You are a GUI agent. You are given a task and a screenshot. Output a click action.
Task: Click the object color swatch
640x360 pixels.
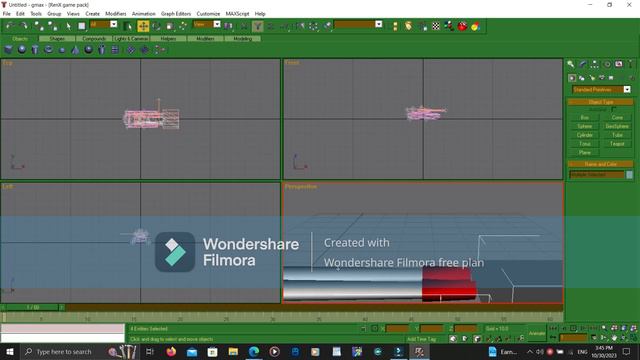click(x=629, y=175)
